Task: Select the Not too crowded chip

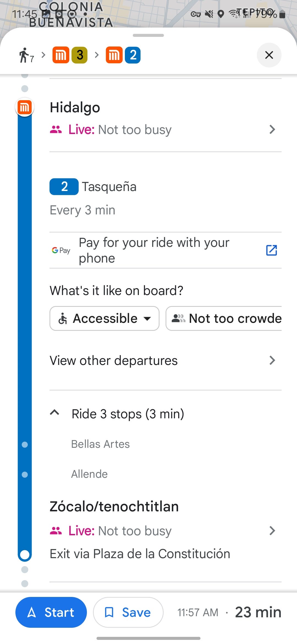Action: [224, 318]
